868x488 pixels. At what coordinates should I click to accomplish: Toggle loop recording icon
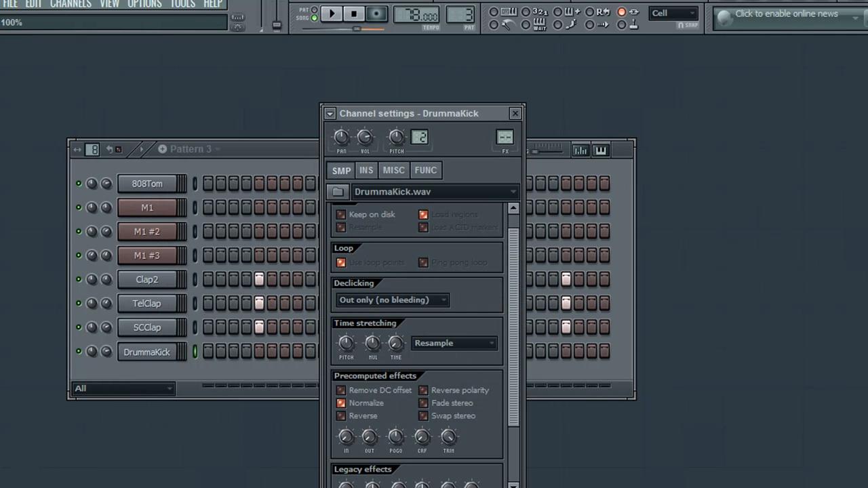click(x=603, y=12)
